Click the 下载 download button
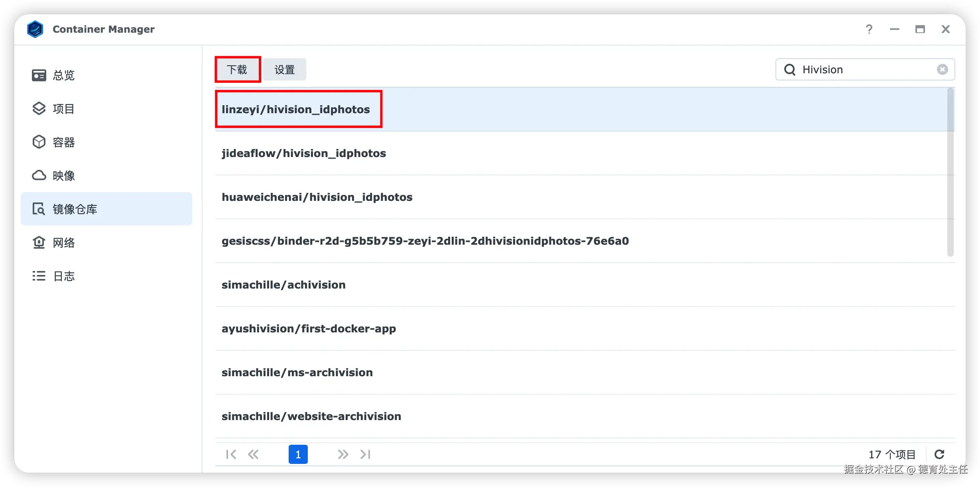 pyautogui.click(x=238, y=70)
